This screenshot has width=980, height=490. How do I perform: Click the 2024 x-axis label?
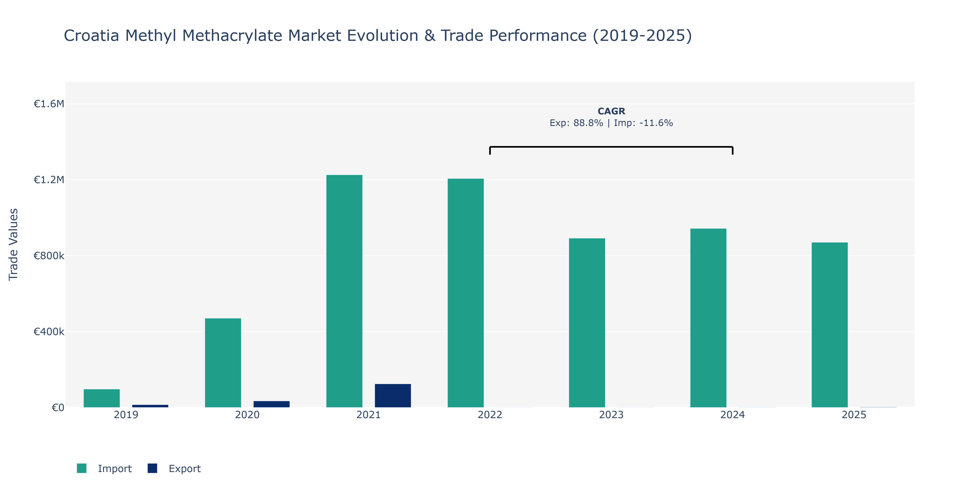(733, 415)
